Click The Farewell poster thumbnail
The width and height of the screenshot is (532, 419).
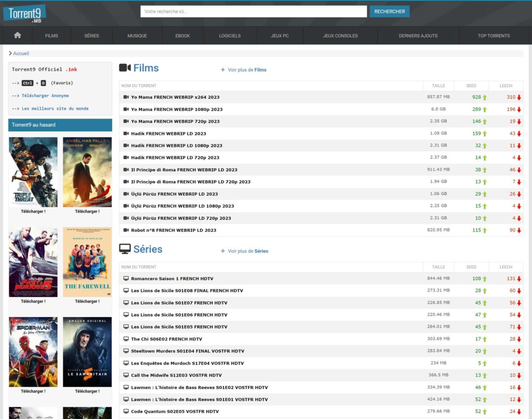87,262
